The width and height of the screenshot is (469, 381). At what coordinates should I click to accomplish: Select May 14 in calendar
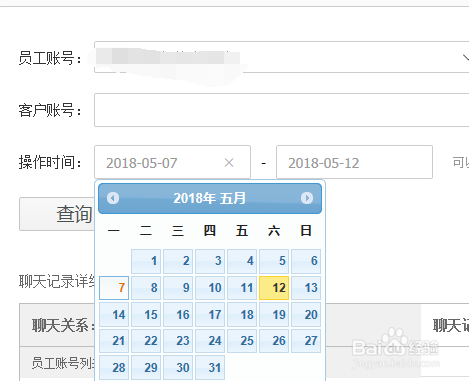coord(114,314)
